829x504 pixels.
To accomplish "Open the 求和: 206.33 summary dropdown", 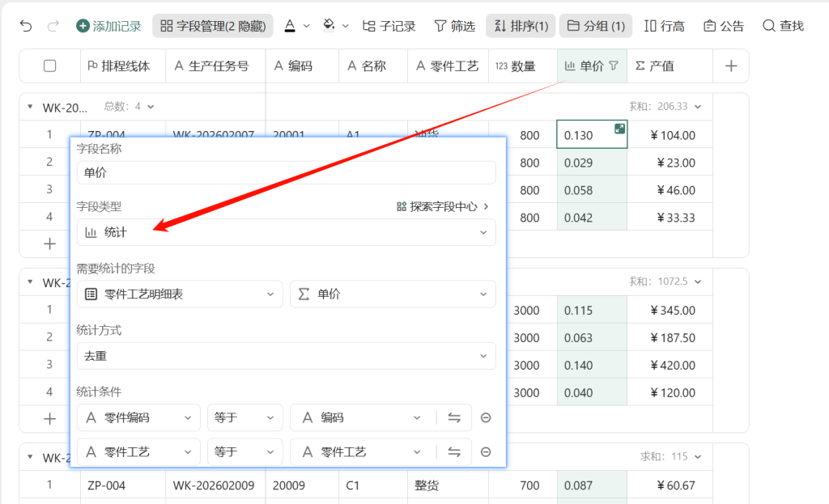I will [665, 107].
